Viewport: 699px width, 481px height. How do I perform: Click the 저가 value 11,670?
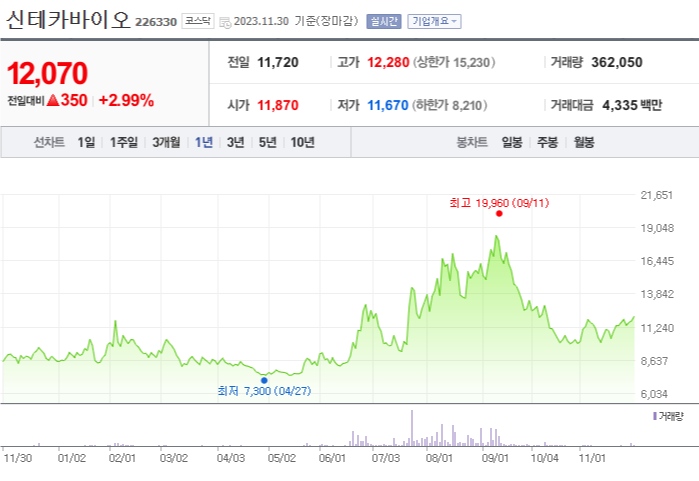coord(387,105)
